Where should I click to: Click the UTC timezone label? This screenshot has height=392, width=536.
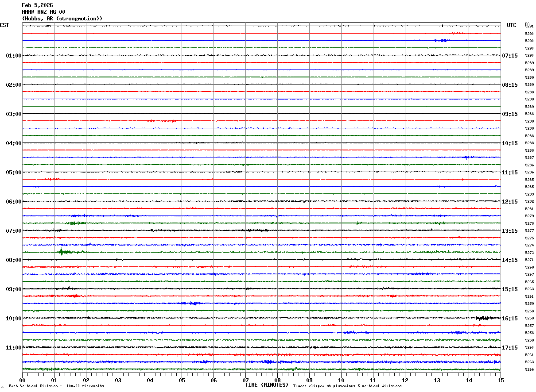pyautogui.click(x=511, y=25)
